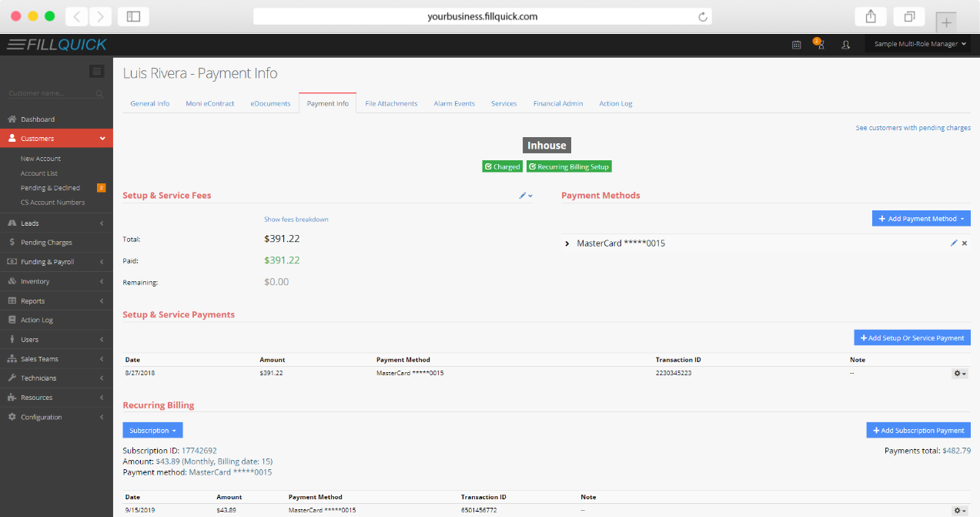Click browser share icon in toolbar
This screenshot has height=517, width=980.
871,16
